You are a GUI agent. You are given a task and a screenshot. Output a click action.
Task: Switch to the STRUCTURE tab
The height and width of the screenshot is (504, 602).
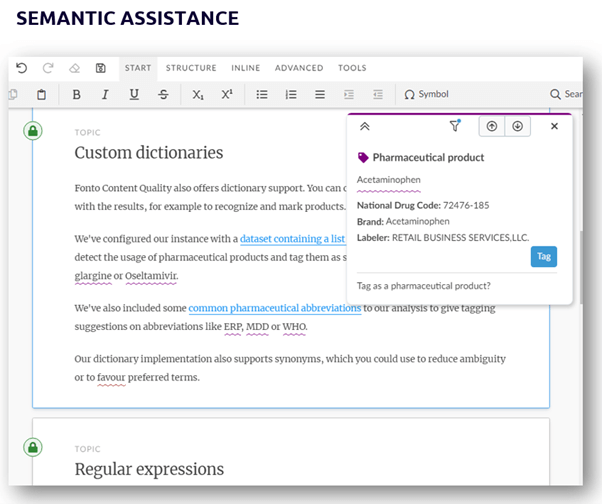(x=191, y=68)
